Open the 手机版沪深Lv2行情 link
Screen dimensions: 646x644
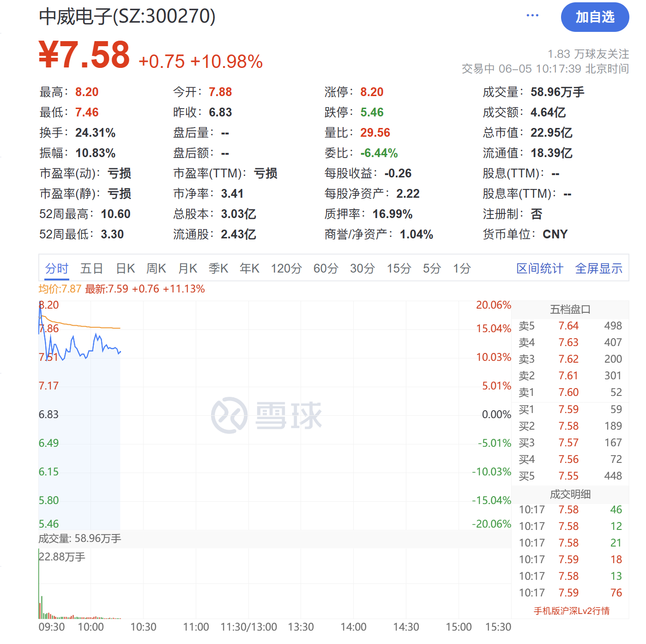[x=572, y=611]
